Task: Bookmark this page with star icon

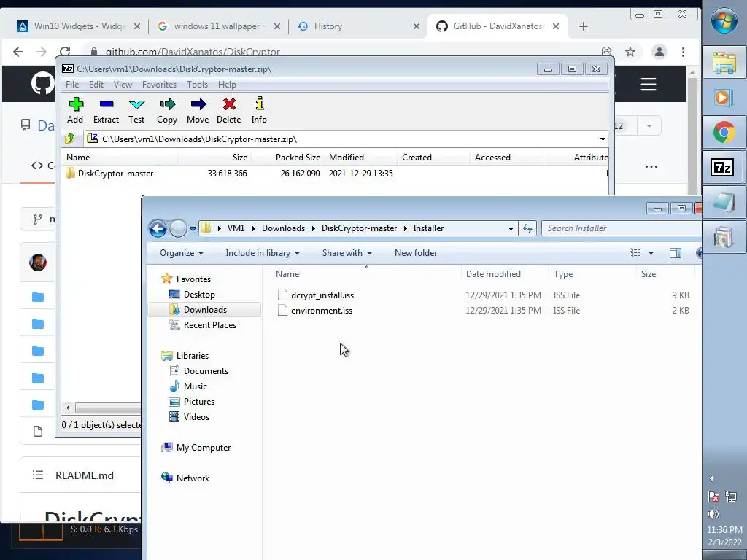Action: (630, 52)
